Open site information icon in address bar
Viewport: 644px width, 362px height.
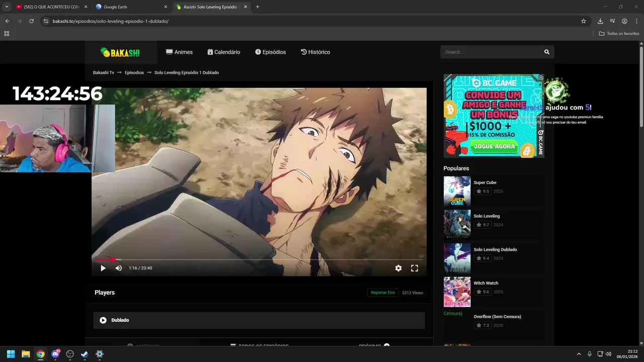tap(46, 21)
